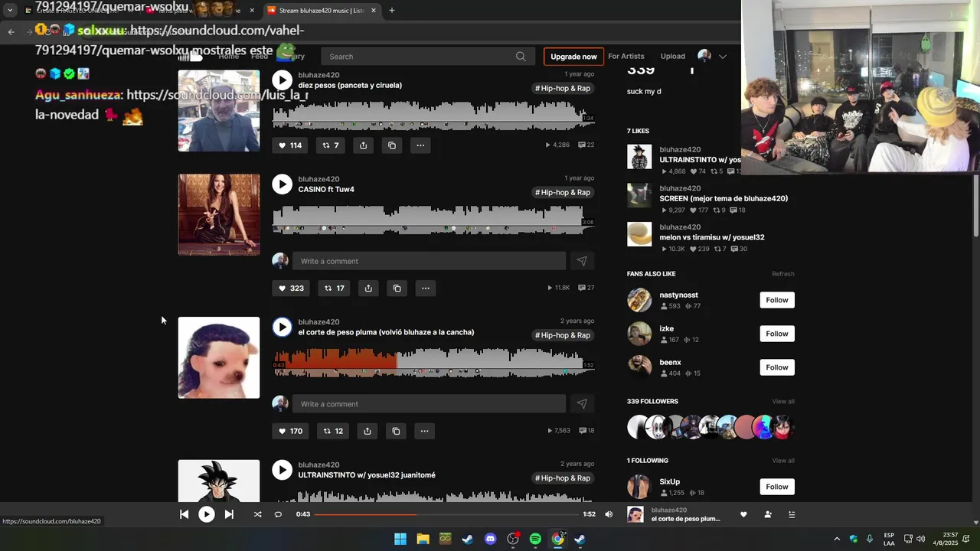The width and height of the screenshot is (980, 551).
Task: Open the Hip-hop & Rap tag on 'CASINO ft Tuw4'
Action: (x=563, y=193)
